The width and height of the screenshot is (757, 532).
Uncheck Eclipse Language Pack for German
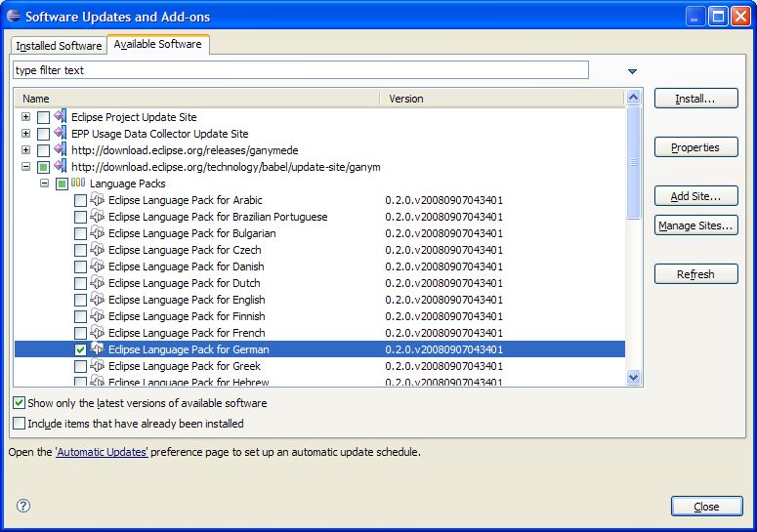coord(81,349)
